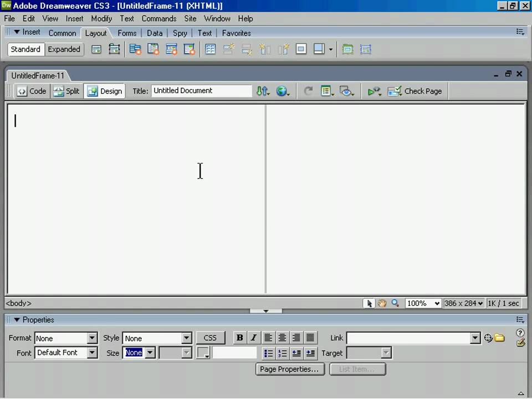The width and height of the screenshot is (532, 399).
Task: Open the Format dropdown
Action: [92, 338]
